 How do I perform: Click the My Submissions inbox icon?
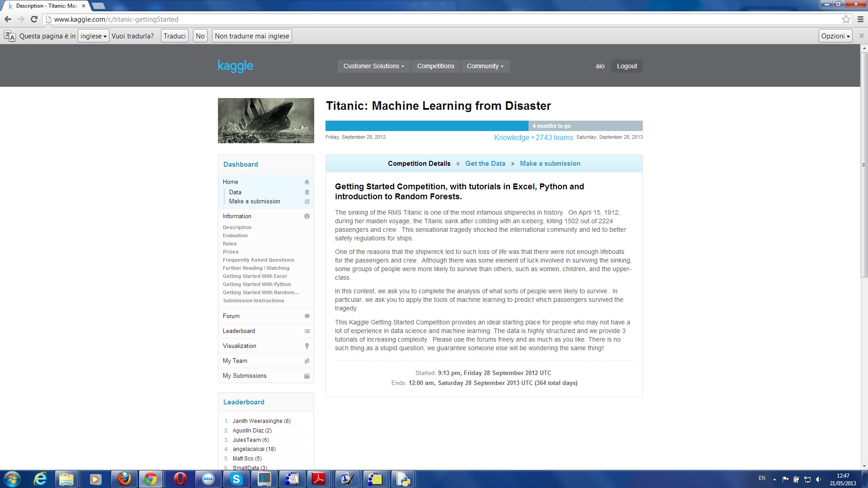(307, 376)
